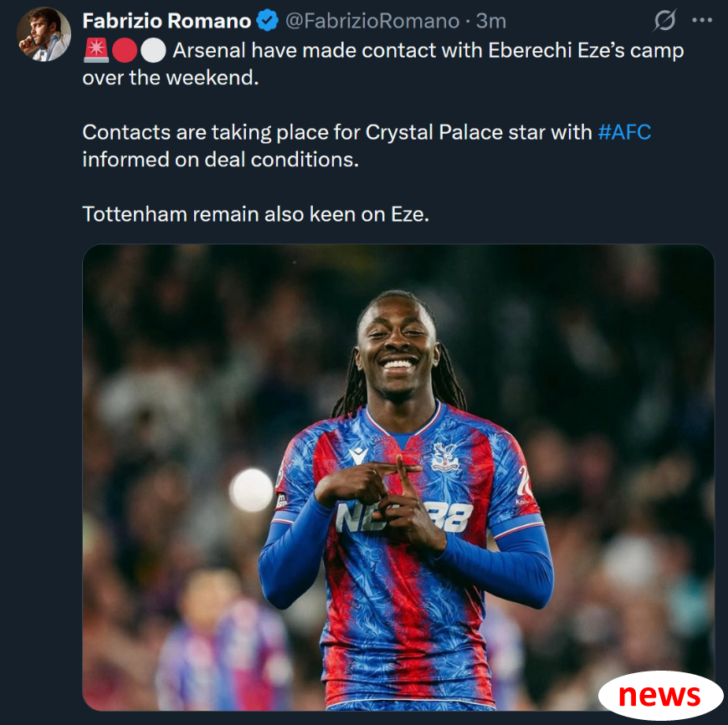728x725 pixels.
Task: Click the white circle emoji
Action: pos(153,50)
